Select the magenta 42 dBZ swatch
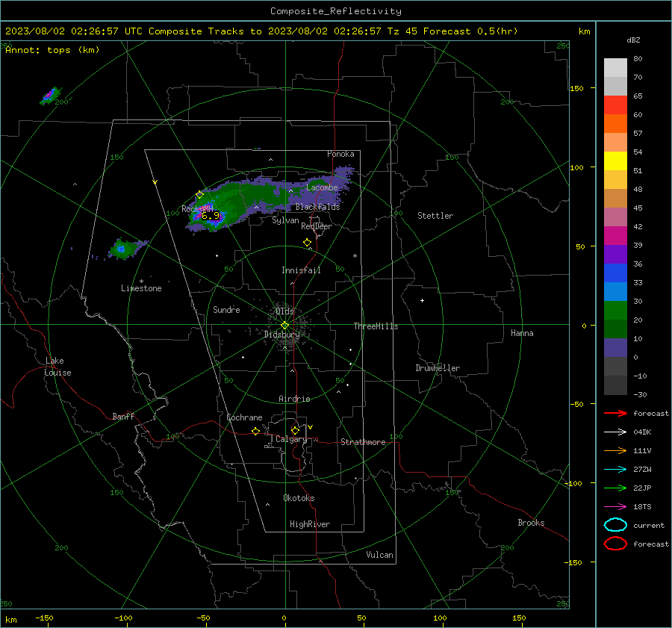672x628 pixels. 615,235
